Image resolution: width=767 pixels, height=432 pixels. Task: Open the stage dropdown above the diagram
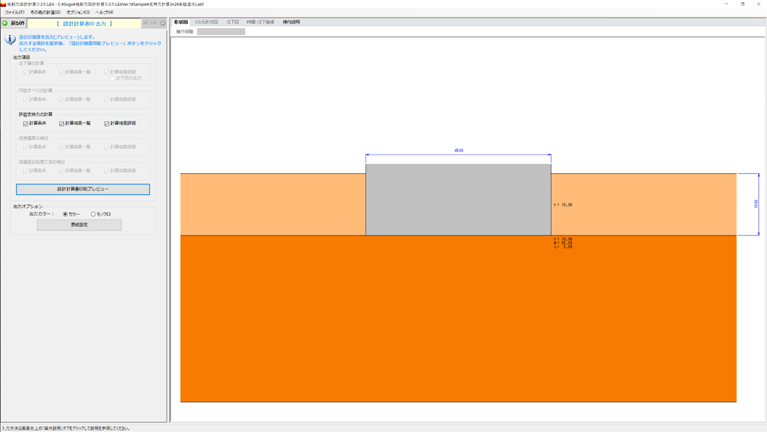221,31
